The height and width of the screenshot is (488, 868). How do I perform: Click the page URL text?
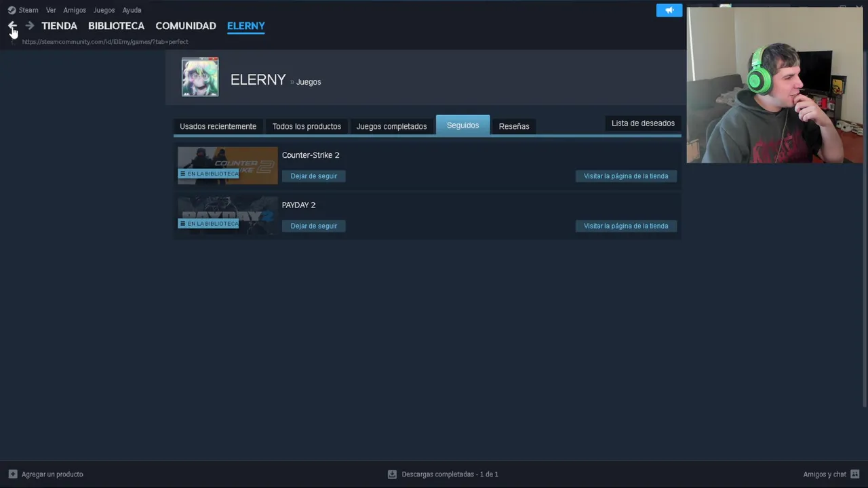point(105,42)
